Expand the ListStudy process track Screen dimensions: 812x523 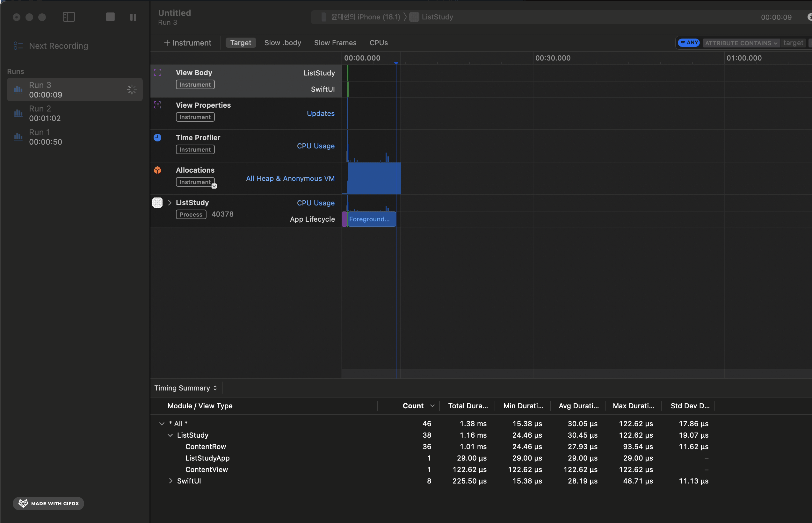[170, 203]
